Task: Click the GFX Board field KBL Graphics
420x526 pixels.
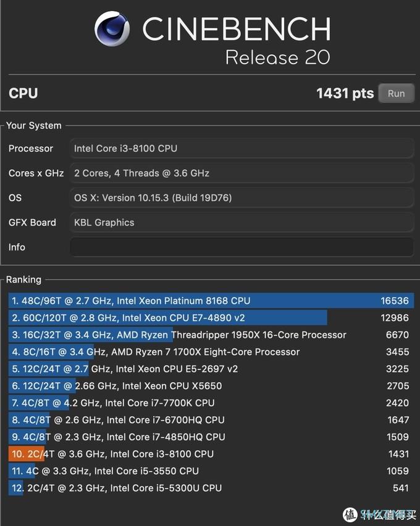Action: 241,222
